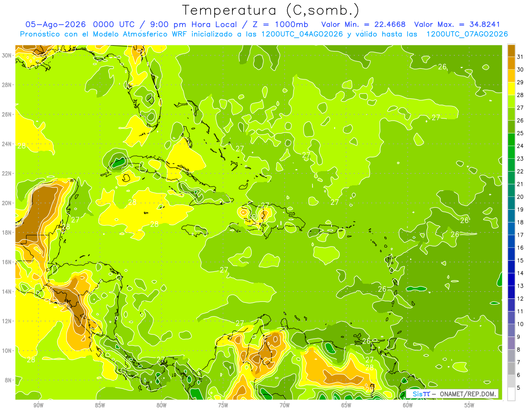The height and width of the screenshot is (411, 532).
Task: Click the legend swatch between 27 and 28
Action: (511, 101)
